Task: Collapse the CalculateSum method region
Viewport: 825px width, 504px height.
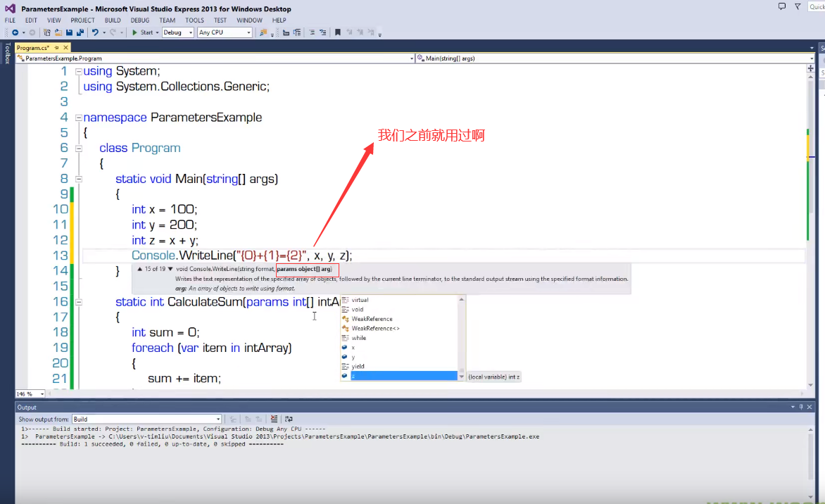Action: 78,303
